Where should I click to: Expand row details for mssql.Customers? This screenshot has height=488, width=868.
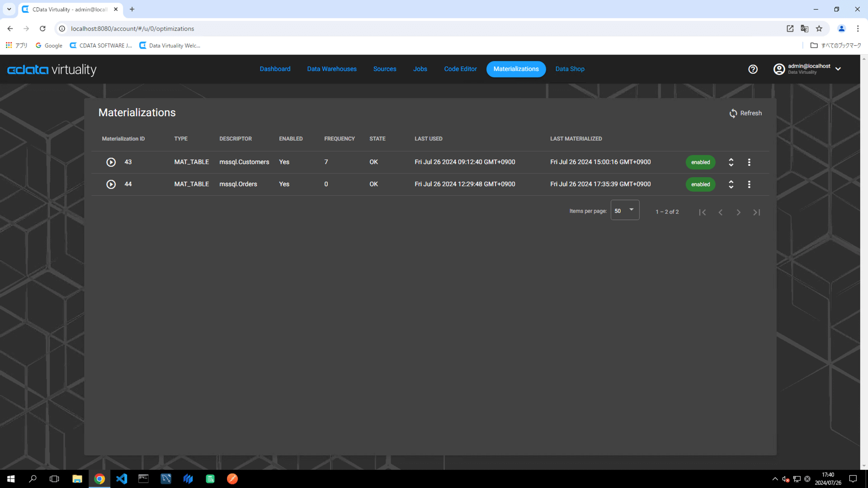pos(731,162)
